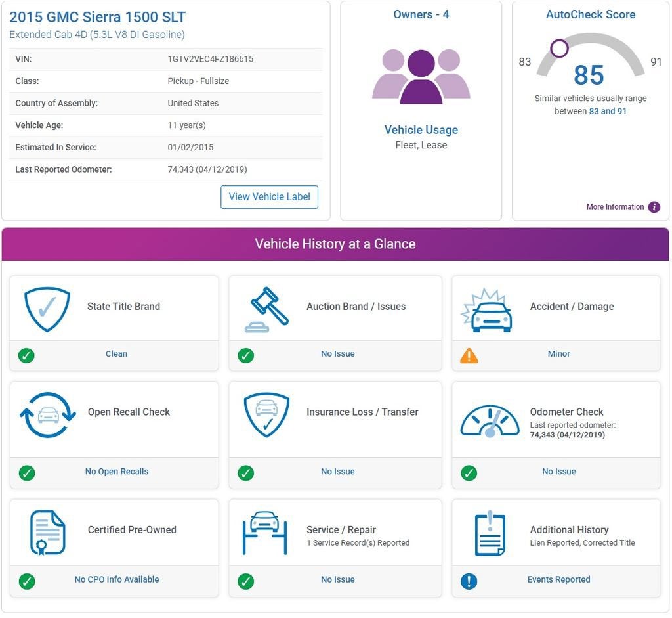Click the Open Recall Check circular arrows icon

tap(47, 414)
